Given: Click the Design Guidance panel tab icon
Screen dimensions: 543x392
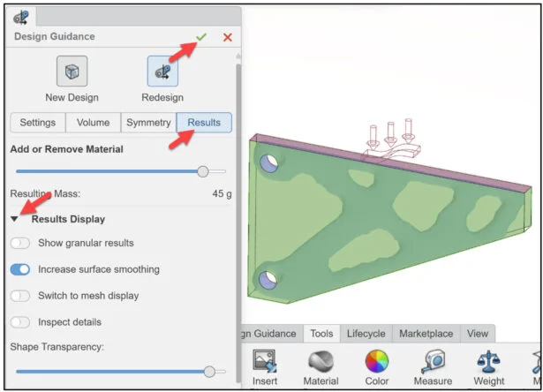Looking at the screenshot, I should click(20, 17).
